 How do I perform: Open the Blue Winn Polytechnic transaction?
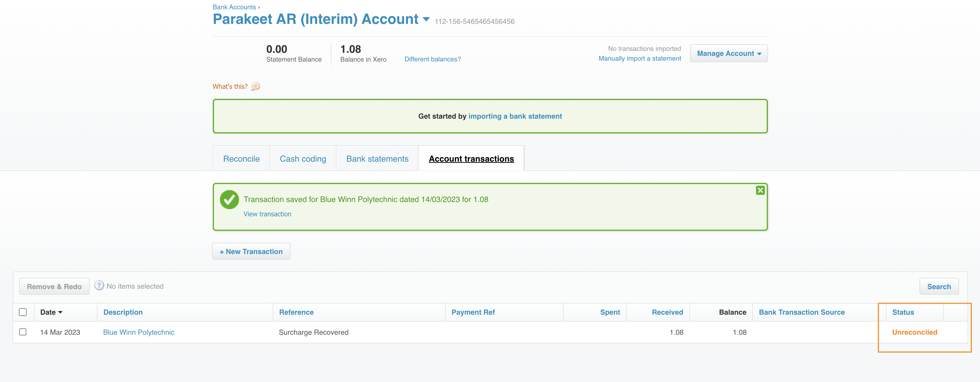pos(138,332)
